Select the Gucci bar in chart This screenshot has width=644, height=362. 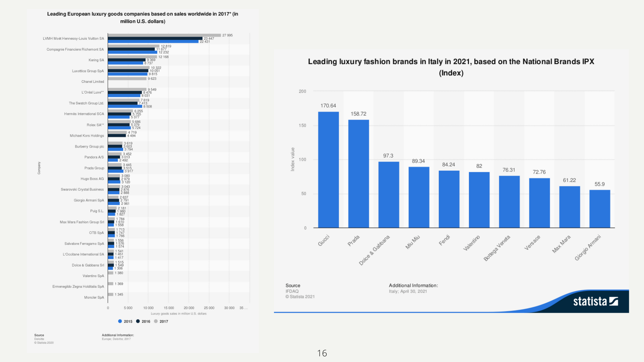(328, 170)
